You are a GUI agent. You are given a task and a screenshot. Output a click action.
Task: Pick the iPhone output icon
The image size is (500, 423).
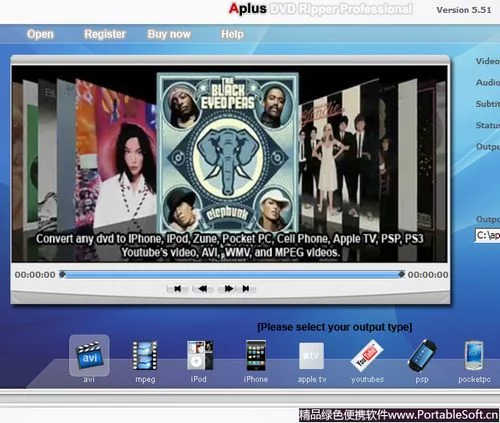256,356
